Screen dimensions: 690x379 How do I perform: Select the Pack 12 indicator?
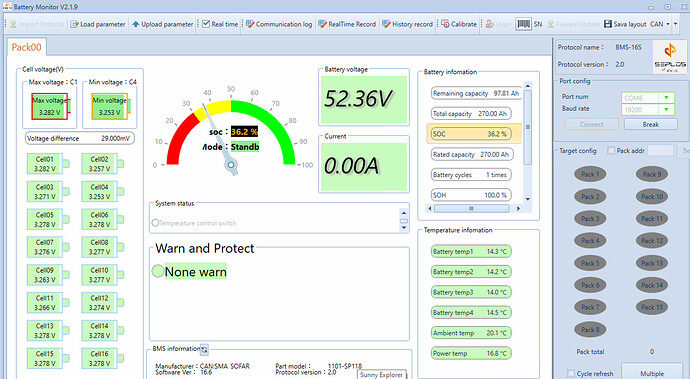click(652, 241)
